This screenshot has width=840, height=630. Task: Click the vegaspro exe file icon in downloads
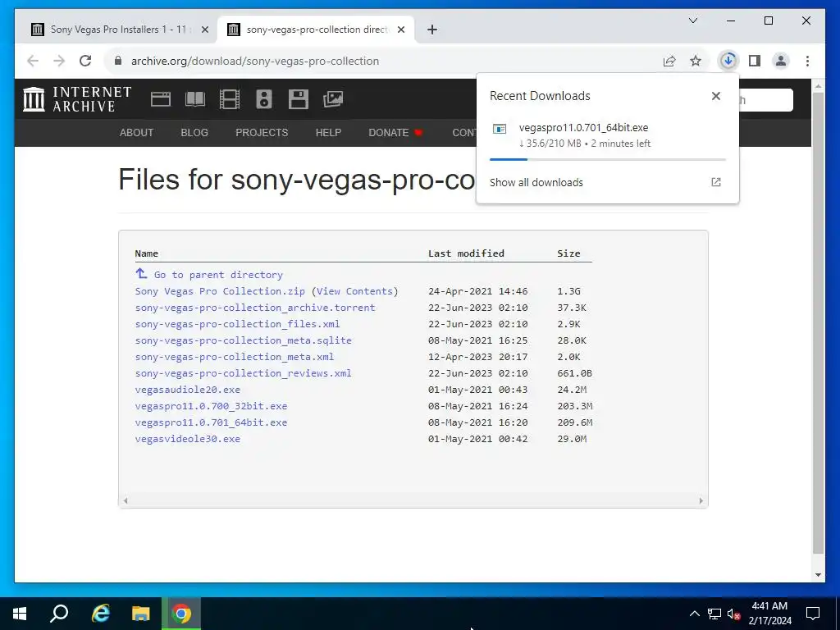(500, 129)
